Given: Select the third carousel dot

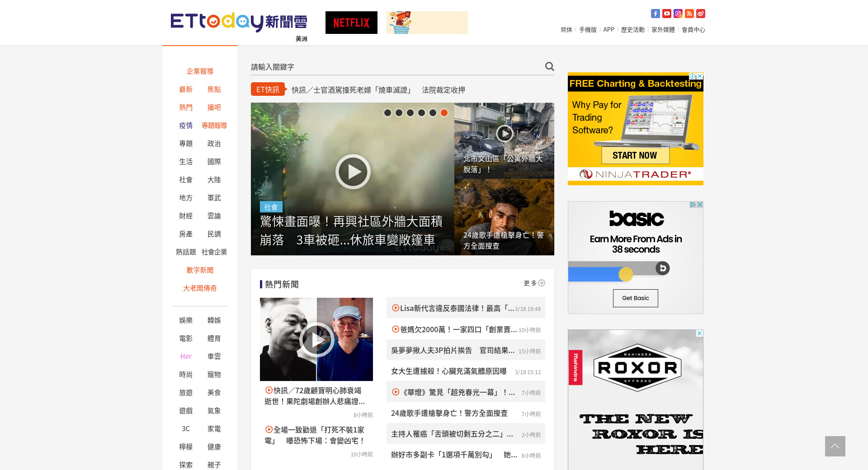Looking at the screenshot, I should click(410, 113).
